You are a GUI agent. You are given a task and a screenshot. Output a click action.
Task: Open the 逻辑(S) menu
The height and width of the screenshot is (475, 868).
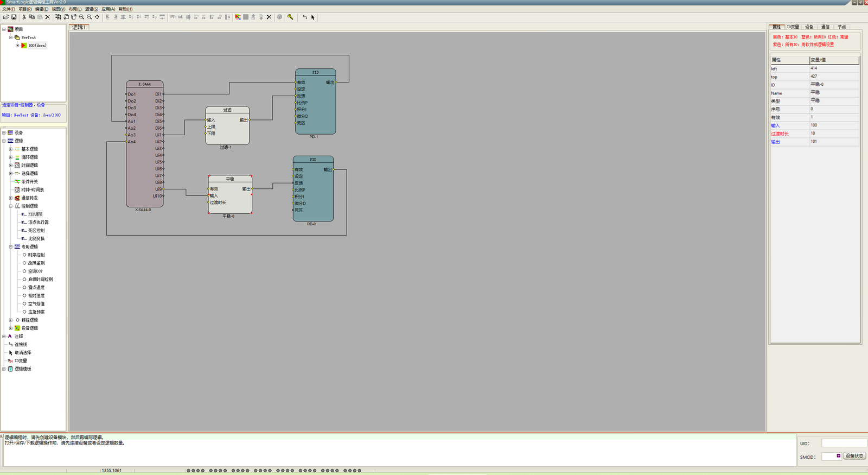92,9
